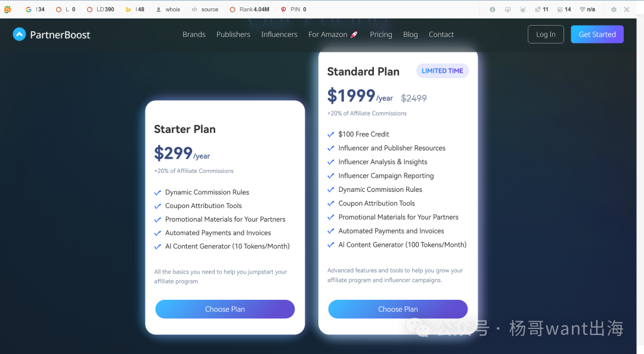Viewport: 644px width, 354px height.
Task: Open SEO toolbar settings gear
Action: 614,10
